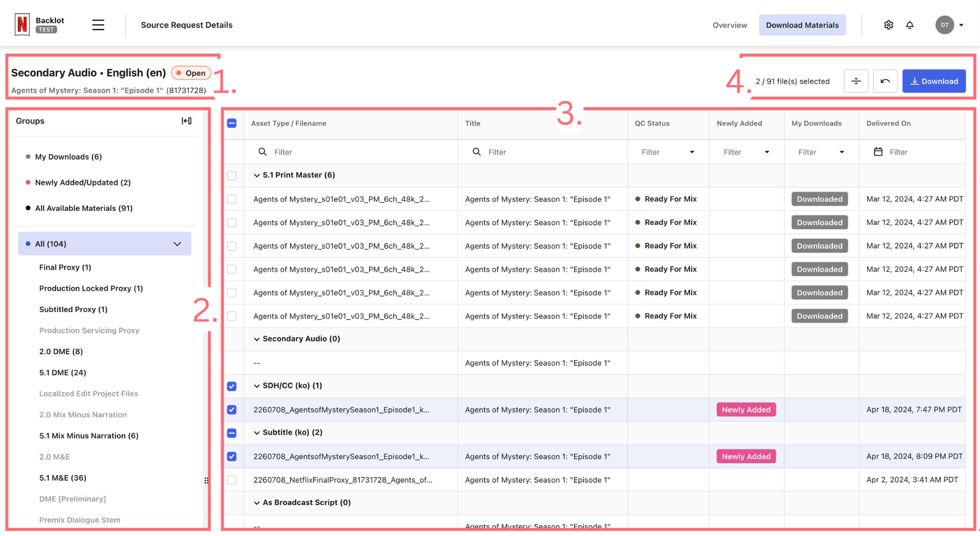This screenshot has height=536, width=980.
Task: Click the Delivered On date filter field
Action: [912, 152]
